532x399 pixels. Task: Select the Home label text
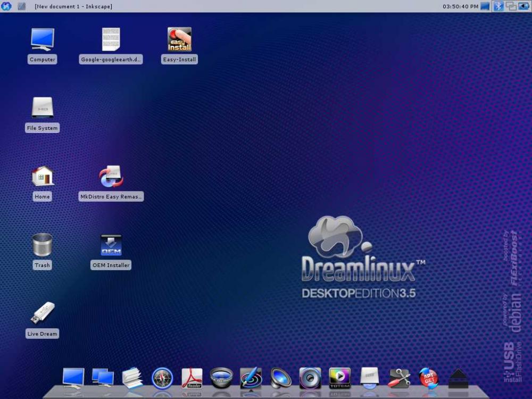[x=43, y=196]
